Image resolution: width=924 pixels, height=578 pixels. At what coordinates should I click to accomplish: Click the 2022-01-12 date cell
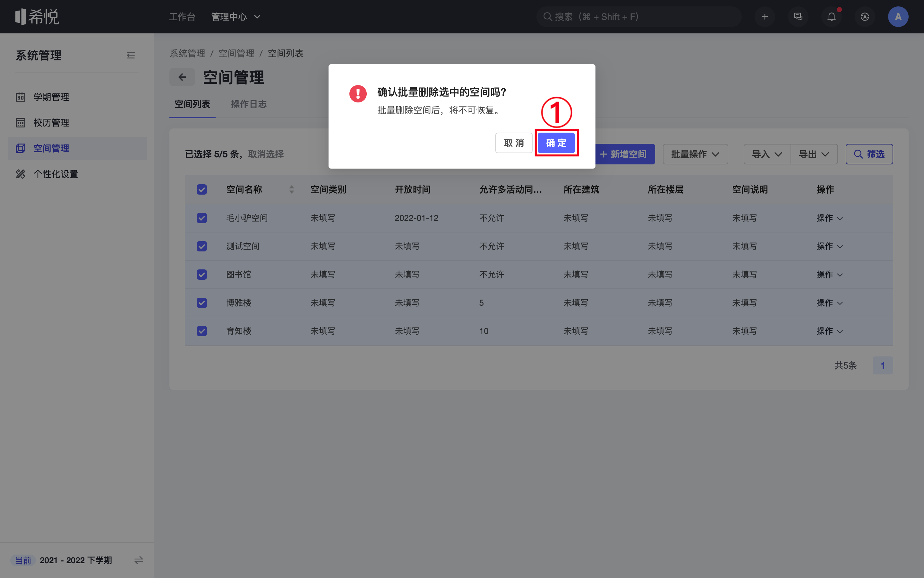point(416,218)
